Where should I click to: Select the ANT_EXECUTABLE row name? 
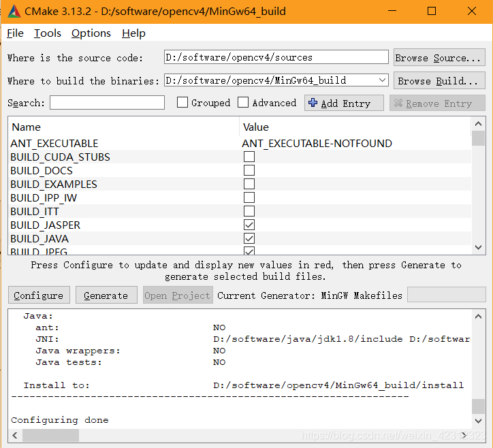click(x=54, y=144)
